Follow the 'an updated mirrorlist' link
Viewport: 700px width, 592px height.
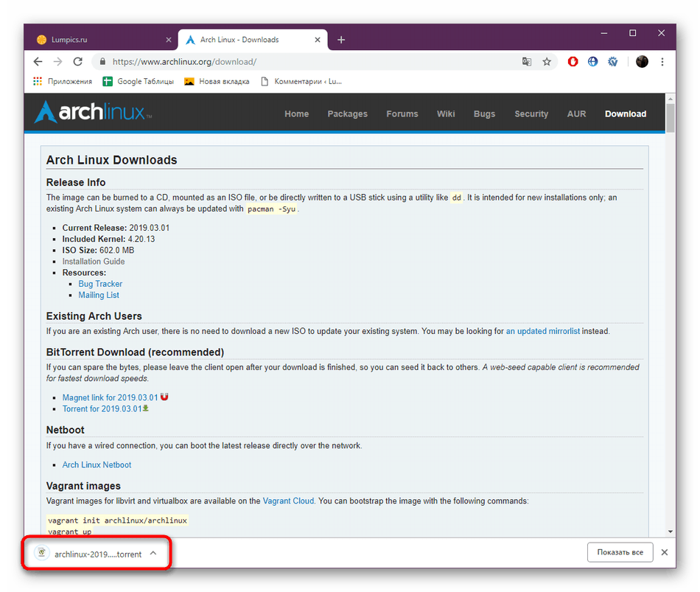(x=542, y=331)
